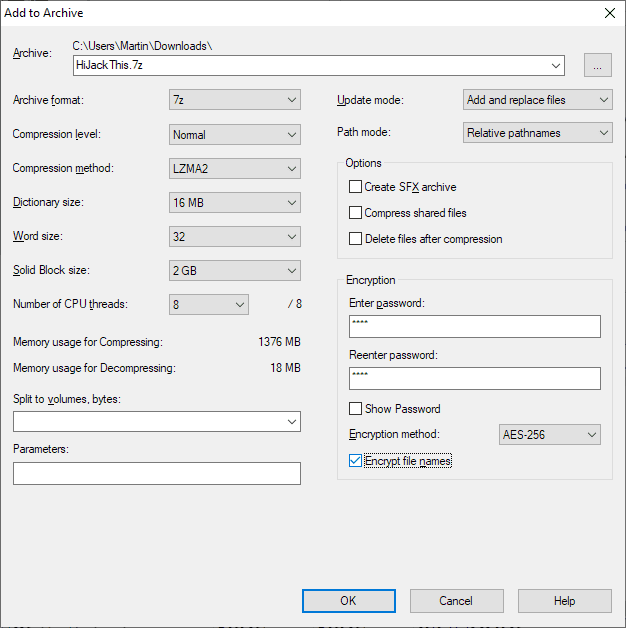Open the Archive format dropdown showing 7z

tap(235, 100)
